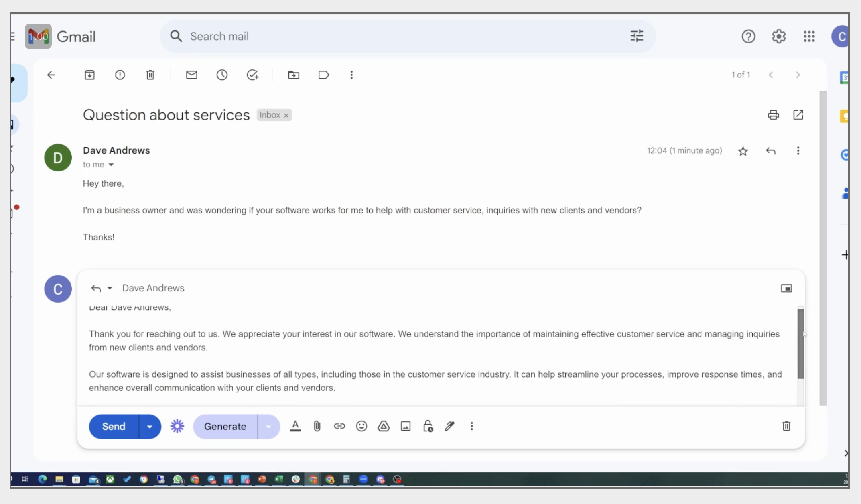Screen dimensions: 861x504
Task: Open the Insert link icon
Action: pyautogui.click(x=339, y=426)
